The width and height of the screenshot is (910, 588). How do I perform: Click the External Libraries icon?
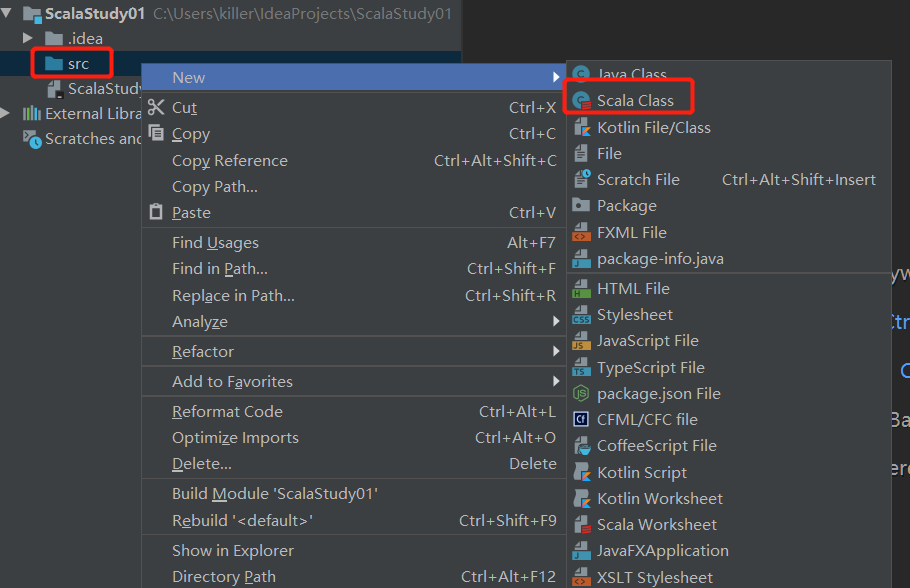pos(31,113)
